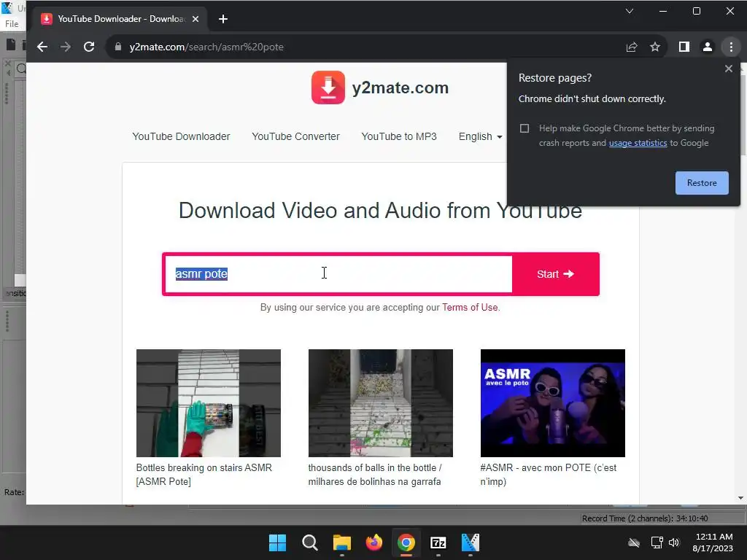Open the File menu in background window

[x=12, y=24]
